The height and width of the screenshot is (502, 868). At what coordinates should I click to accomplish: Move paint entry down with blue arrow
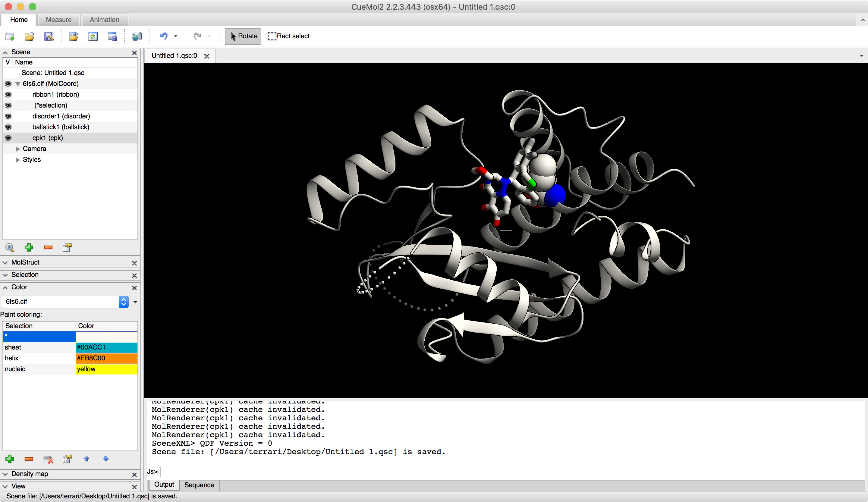coord(106,459)
